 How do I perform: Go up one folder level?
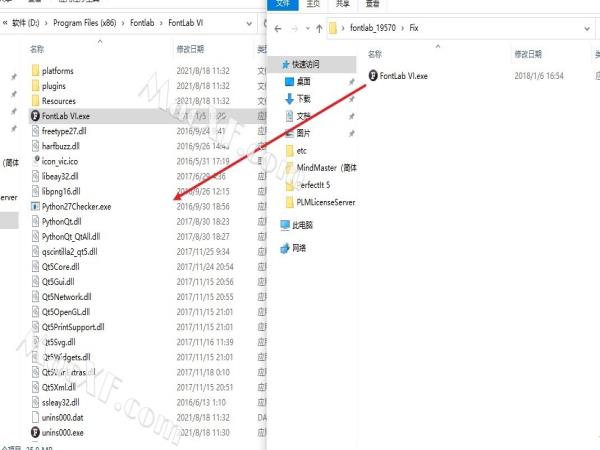(x=319, y=28)
